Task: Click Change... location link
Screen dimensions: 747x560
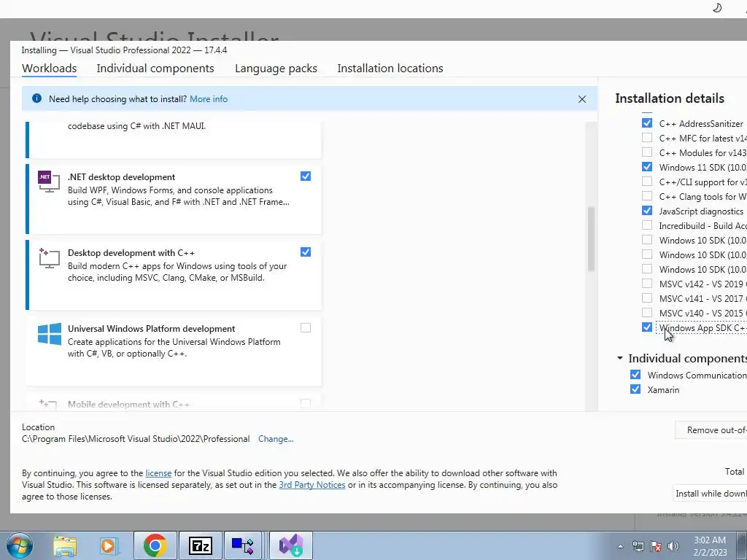Action: pos(276,439)
